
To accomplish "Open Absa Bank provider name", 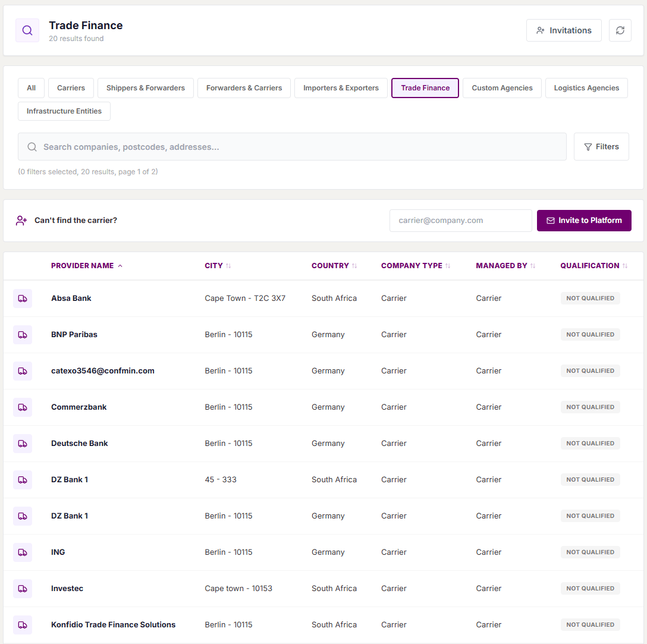I will [x=71, y=299].
